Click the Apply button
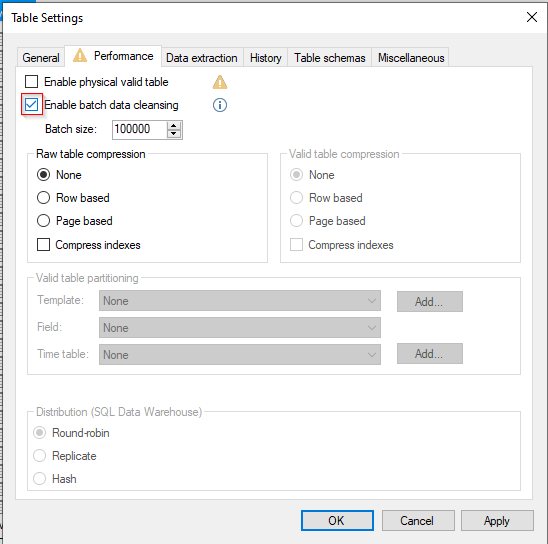 (497, 520)
